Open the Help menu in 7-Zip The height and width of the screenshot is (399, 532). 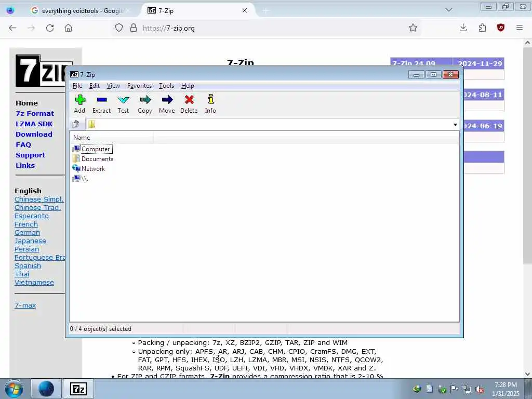[x=188, y=86]
